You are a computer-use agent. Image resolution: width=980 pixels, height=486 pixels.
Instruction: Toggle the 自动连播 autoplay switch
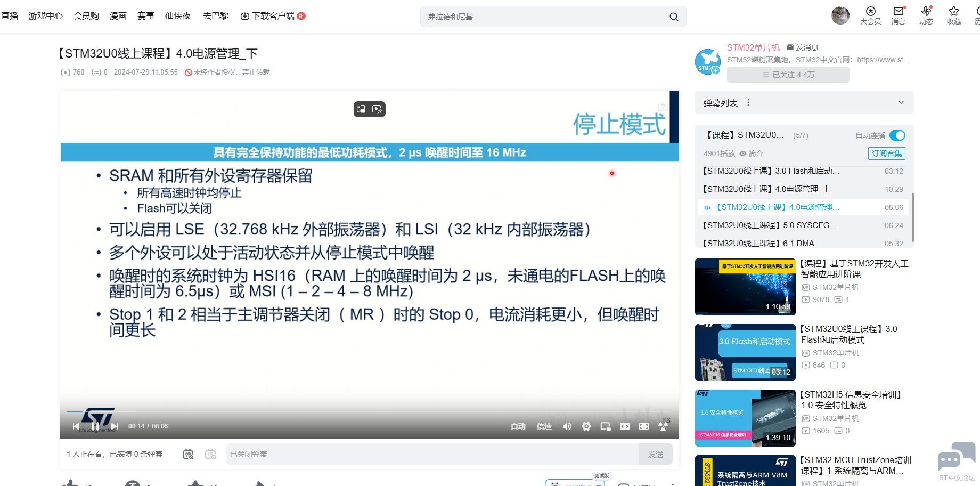897,135
